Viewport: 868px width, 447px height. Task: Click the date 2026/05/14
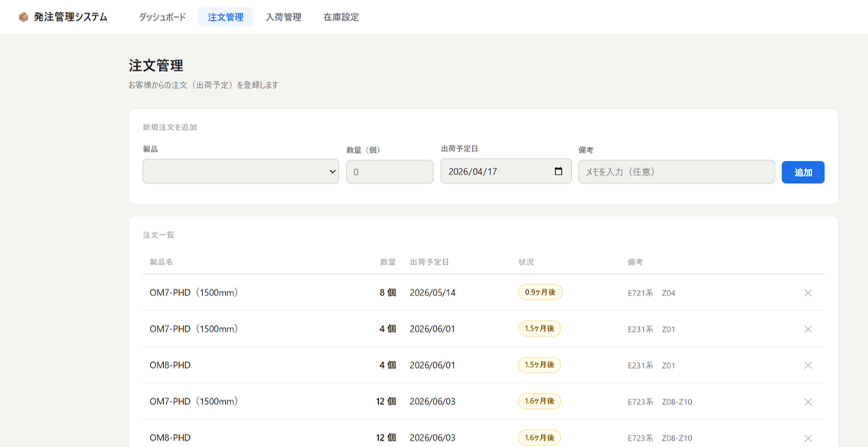(432, 292)
